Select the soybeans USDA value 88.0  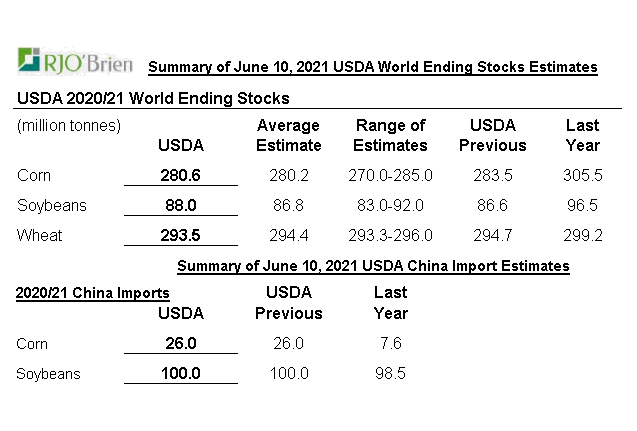[x=181, y=206]
